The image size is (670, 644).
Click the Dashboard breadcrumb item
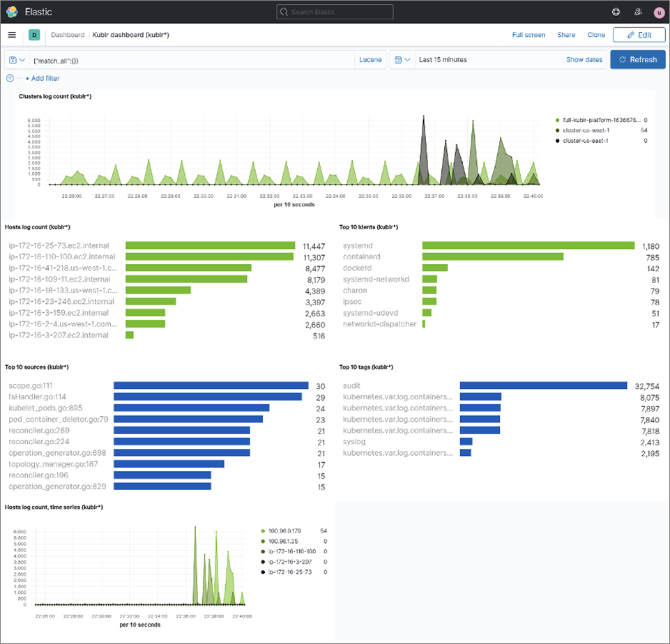[x=66, y=35]
